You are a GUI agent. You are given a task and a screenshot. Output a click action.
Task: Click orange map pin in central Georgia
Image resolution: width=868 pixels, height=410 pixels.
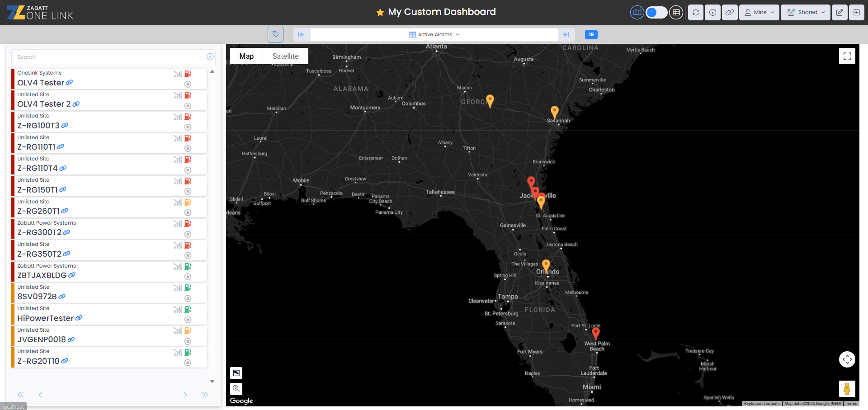point(490,101)
